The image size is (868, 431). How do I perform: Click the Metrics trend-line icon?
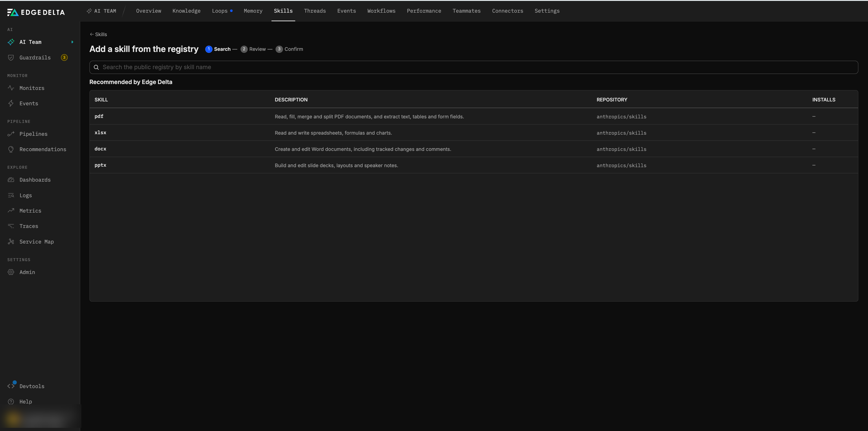point(11,211)
